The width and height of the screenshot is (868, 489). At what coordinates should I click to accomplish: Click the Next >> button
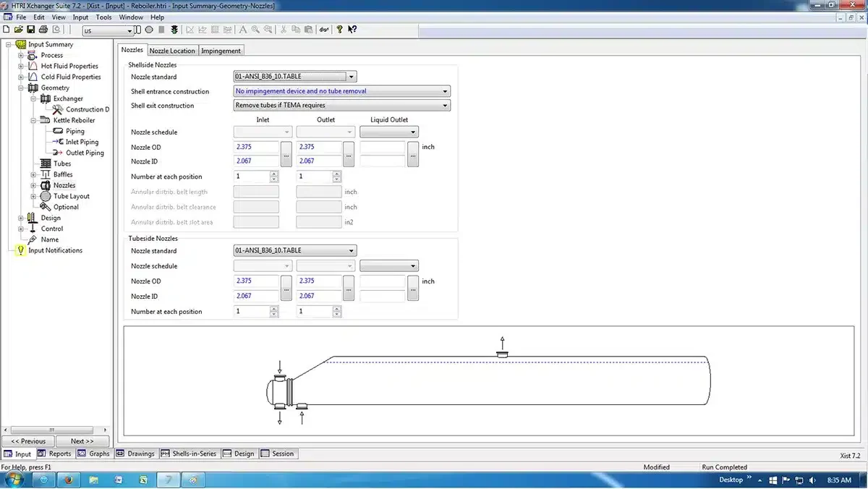(x=82, y=441)
